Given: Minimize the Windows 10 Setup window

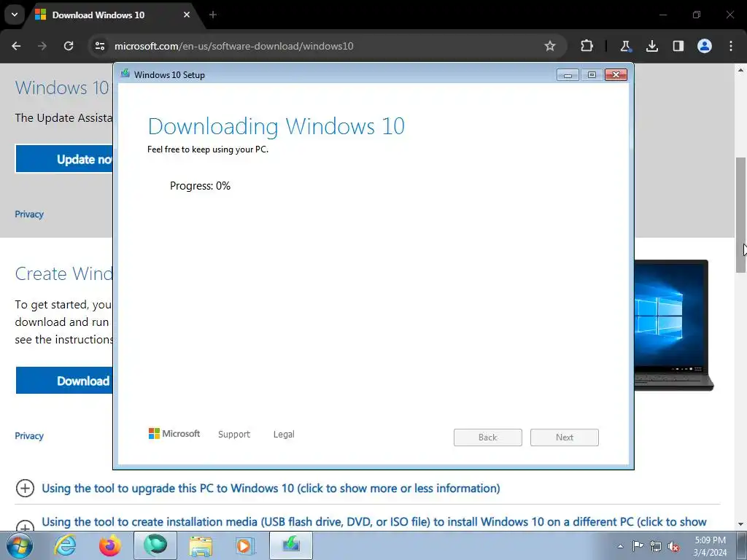Looking at the screenshot, I should click(x=568, y=75).
